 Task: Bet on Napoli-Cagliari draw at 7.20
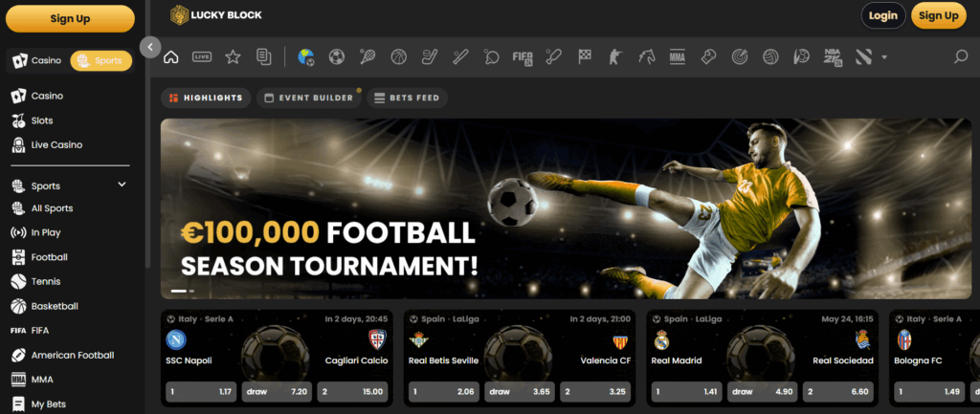(277, 391)
